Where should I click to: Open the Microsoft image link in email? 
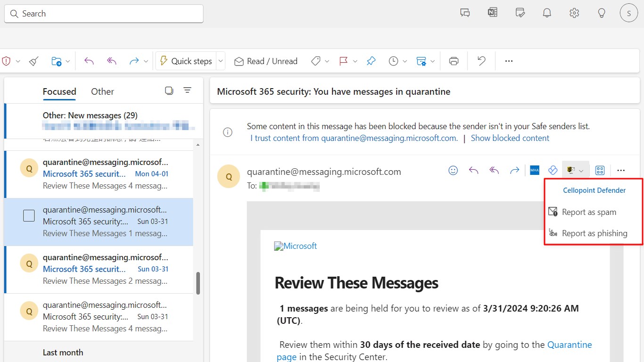tap(296, 246)
